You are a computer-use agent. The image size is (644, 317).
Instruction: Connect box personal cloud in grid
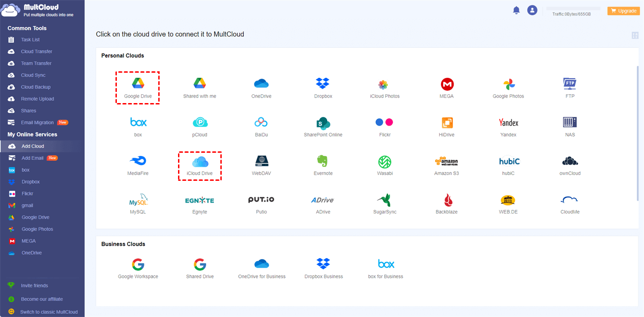138,126
